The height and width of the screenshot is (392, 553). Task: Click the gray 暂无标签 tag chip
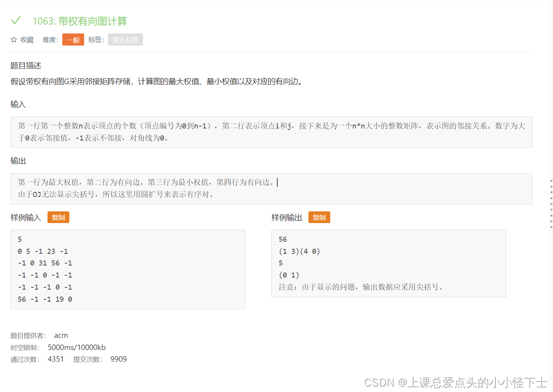coord(125,39)
